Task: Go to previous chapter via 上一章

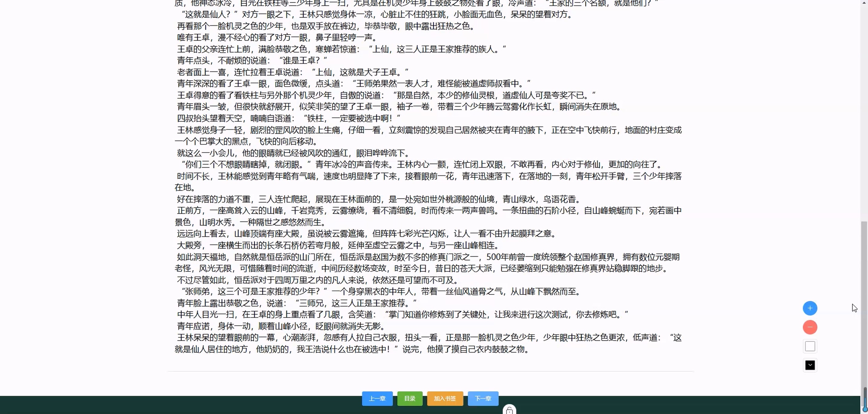Action: pyautogui.click(x=377, y=399)
